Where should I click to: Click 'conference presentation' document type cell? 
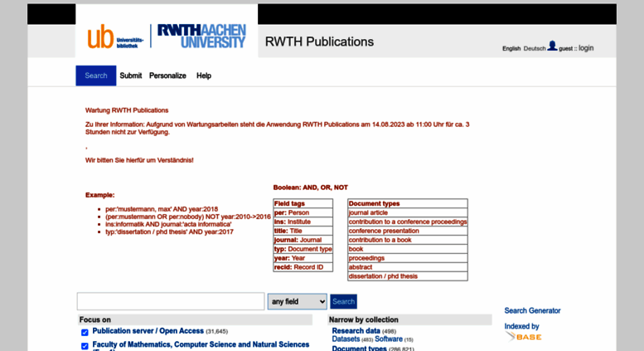[408, 231]
